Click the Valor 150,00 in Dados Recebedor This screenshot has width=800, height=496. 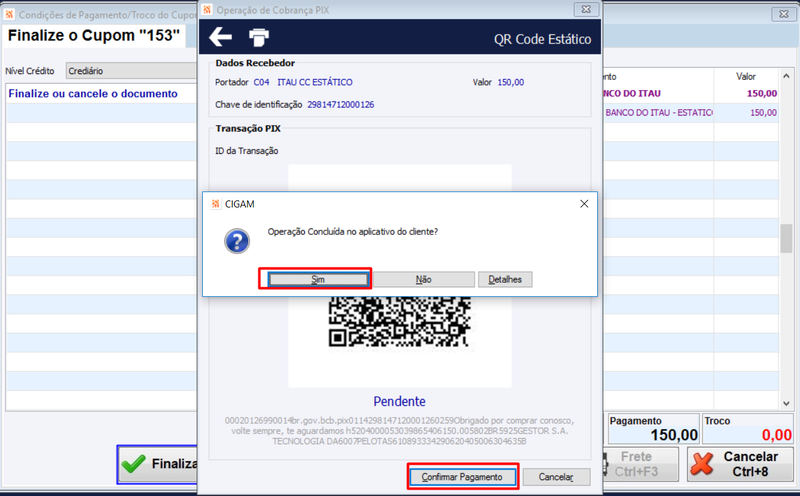pos(511,82)
